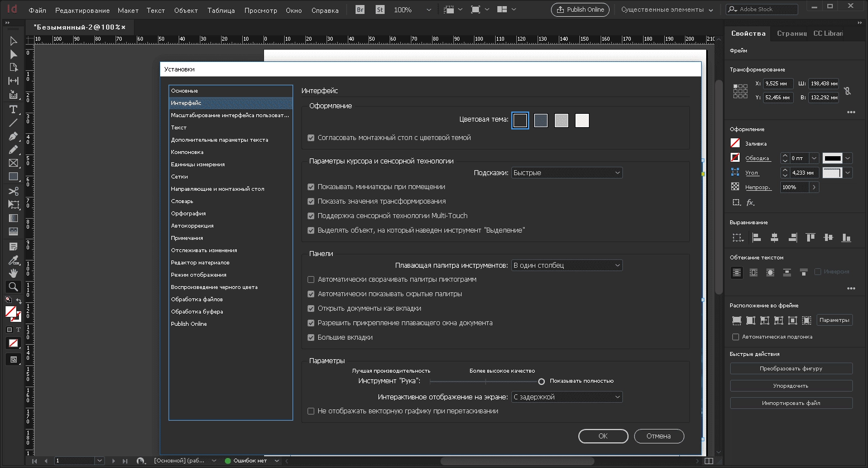Click align left edges icon
Viewport: 868px width, 468px height.
pos(756,238)
